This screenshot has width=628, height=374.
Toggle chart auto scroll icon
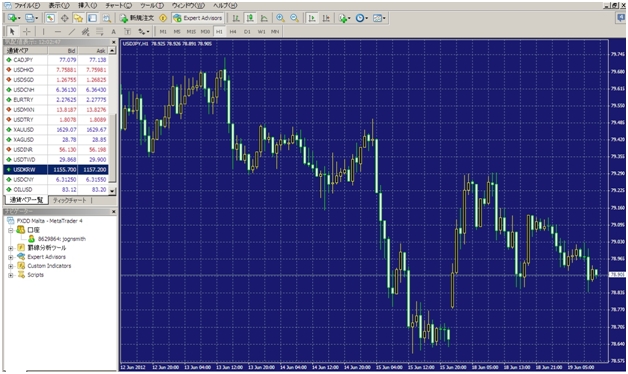pyautogui.click(x=312, y=18)
